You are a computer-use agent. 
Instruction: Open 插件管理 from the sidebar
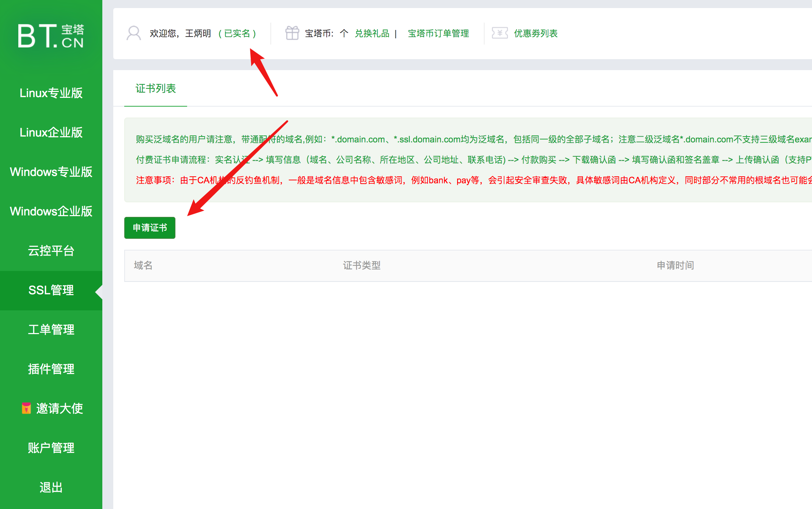click(51, 369)
